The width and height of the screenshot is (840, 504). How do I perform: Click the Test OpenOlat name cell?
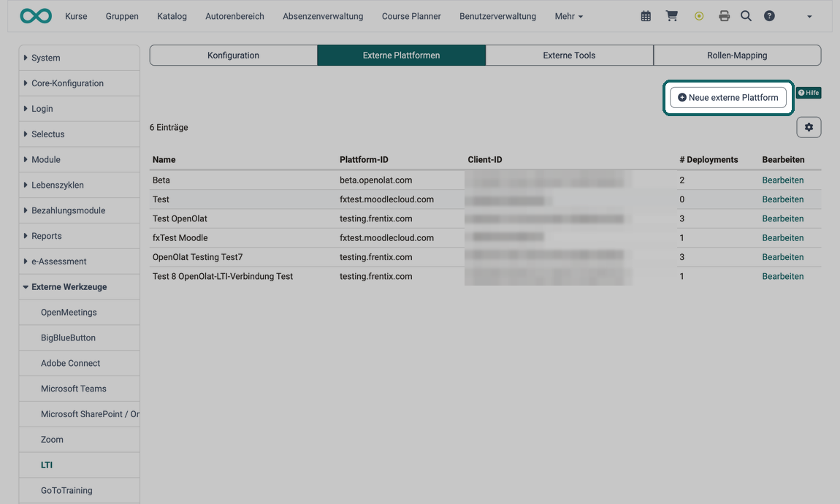click(180, 218)
